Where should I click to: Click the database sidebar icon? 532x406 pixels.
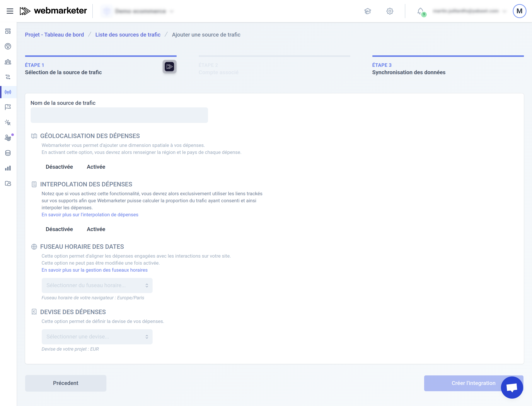click(8, 153)
